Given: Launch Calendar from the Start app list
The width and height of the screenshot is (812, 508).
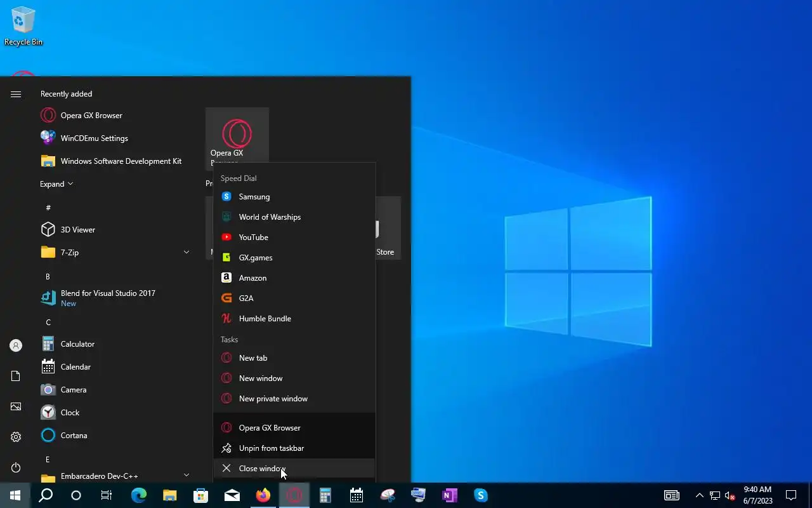Looking at the screenshot, I should [114, 367].
